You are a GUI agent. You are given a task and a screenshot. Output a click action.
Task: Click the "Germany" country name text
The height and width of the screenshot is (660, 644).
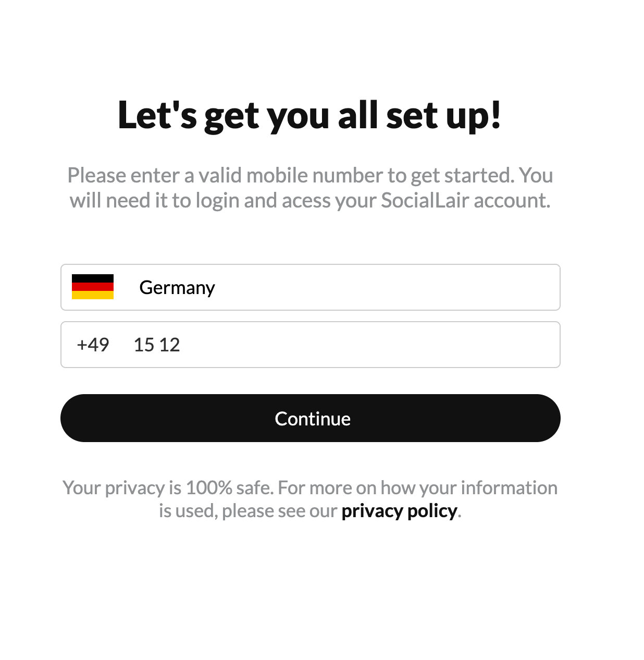click(x=177, y=288)
